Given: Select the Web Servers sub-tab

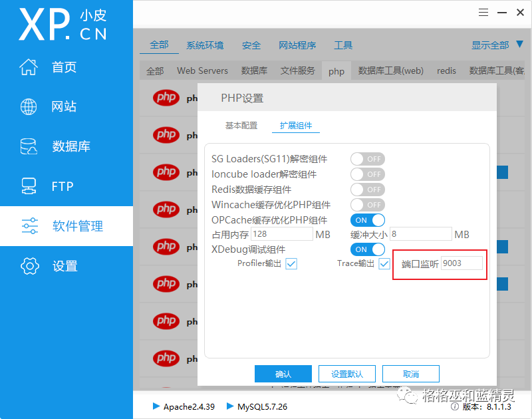Looking at the screenshot, I should [x=202, y=70].
